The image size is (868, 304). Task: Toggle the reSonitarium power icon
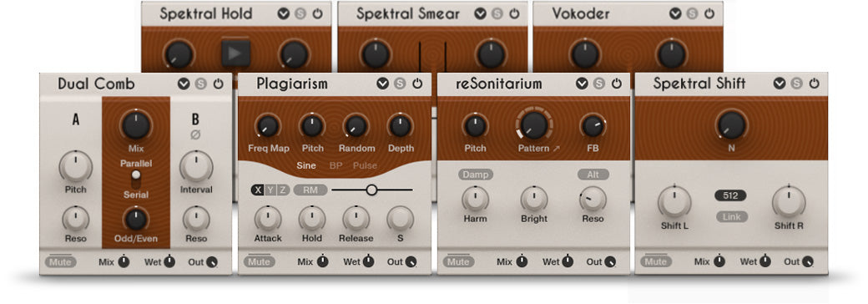pos(617,84)
